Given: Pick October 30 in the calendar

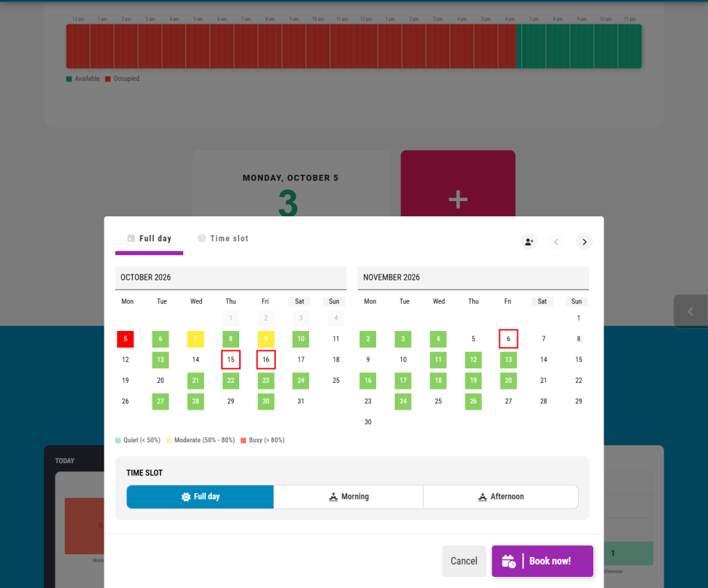Looking at the screenshot, I should (266, 401).
